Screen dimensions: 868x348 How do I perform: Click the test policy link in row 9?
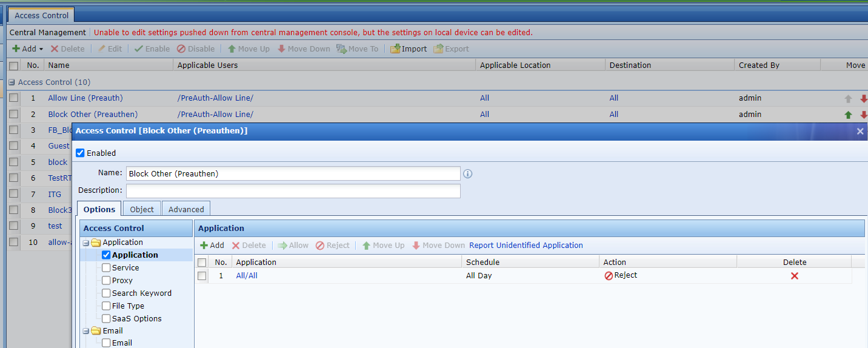point(55,226)
